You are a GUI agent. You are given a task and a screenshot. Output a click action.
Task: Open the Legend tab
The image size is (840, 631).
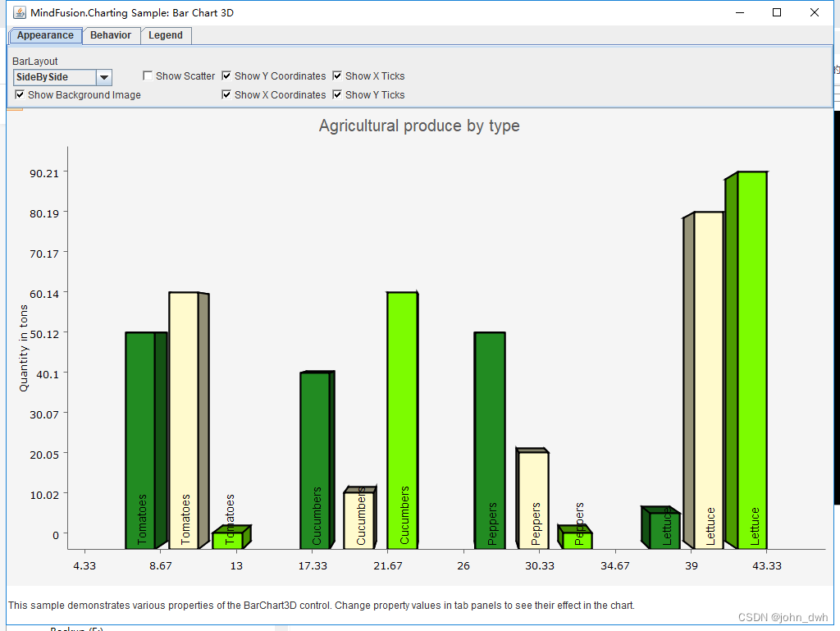166,35
